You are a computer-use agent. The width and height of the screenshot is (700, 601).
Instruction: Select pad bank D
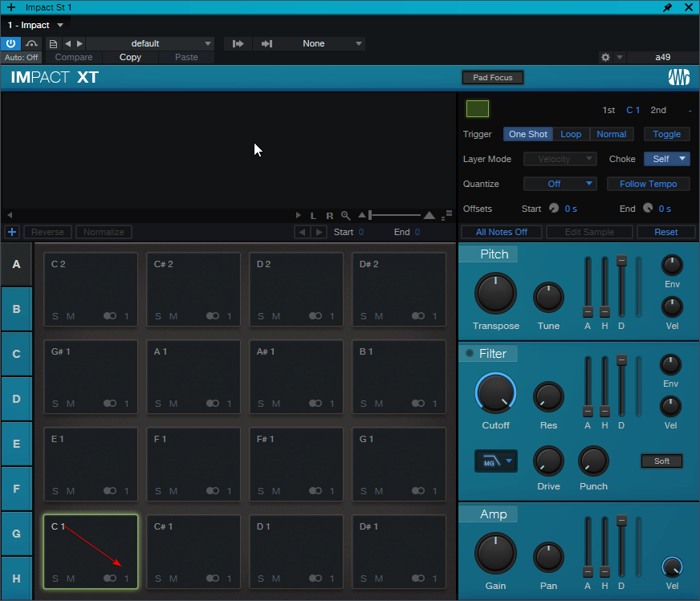pyautogui.click(x=16, y=399)
